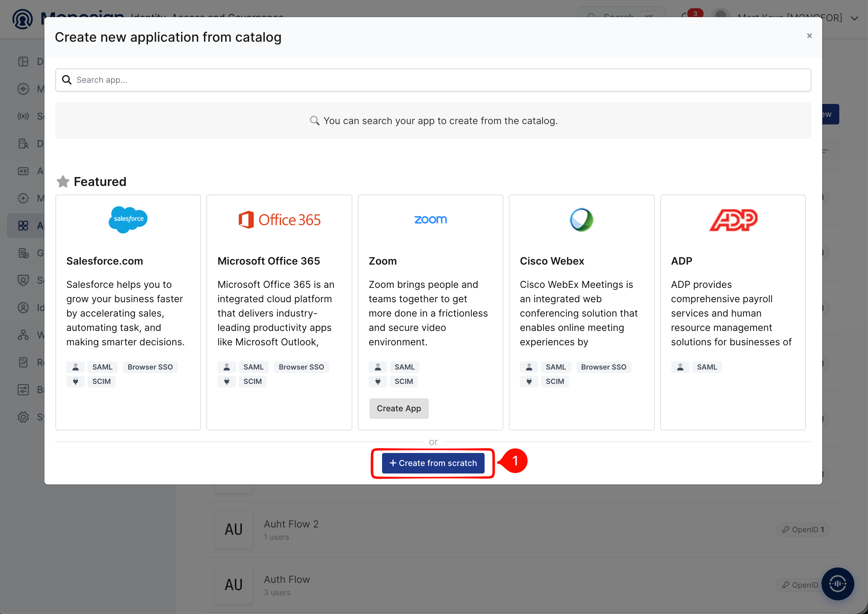Click the Search app input field

(433, 80)
